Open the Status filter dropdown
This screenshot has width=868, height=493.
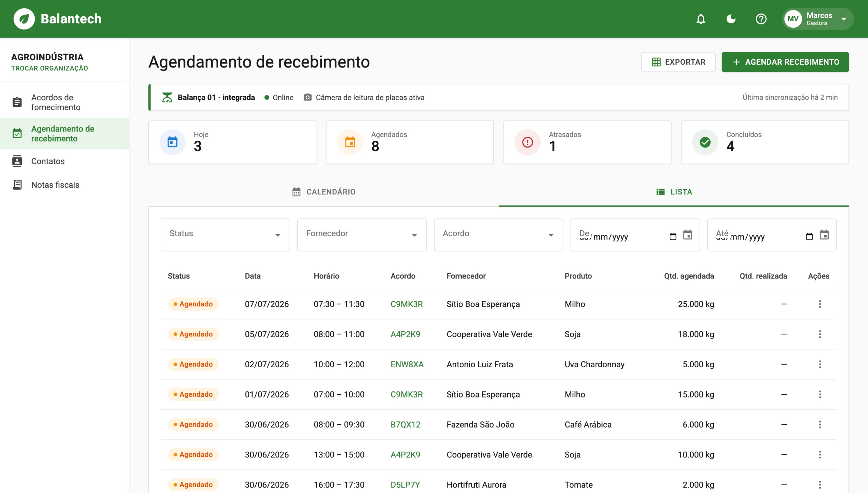pyautogui.click(x=225, y=235)
